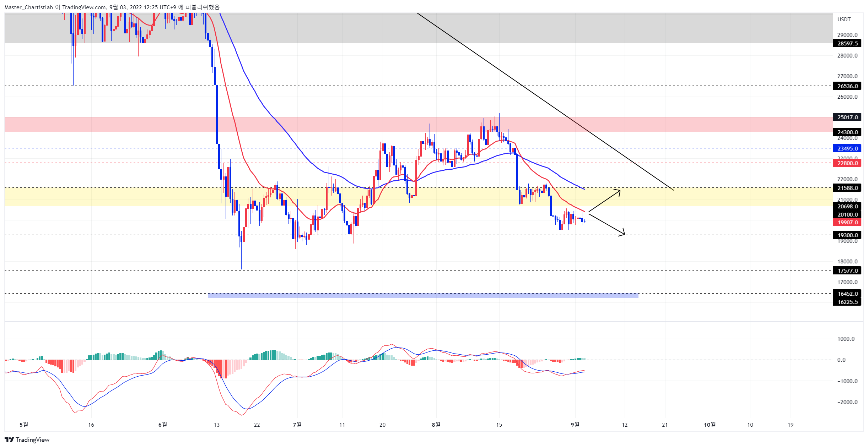Click the USDT currency label on price axis
868x448 pixels.
(x=844, y=20)
